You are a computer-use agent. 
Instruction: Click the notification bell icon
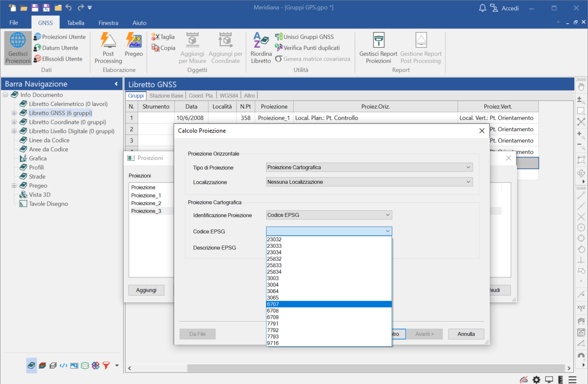tap(482, 8)
